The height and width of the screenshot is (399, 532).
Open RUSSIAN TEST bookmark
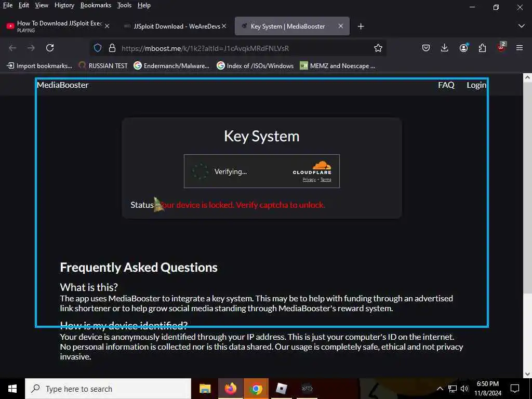click(103, 66)
